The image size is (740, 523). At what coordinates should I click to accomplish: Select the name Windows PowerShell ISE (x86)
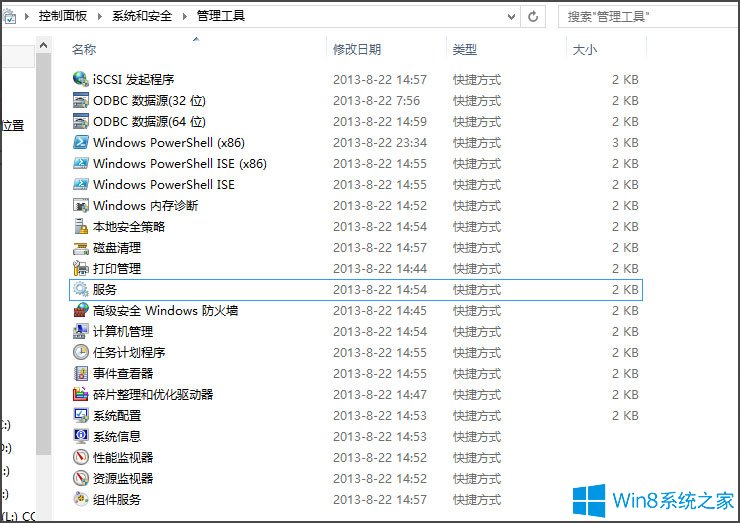click(x=180, y=163)
